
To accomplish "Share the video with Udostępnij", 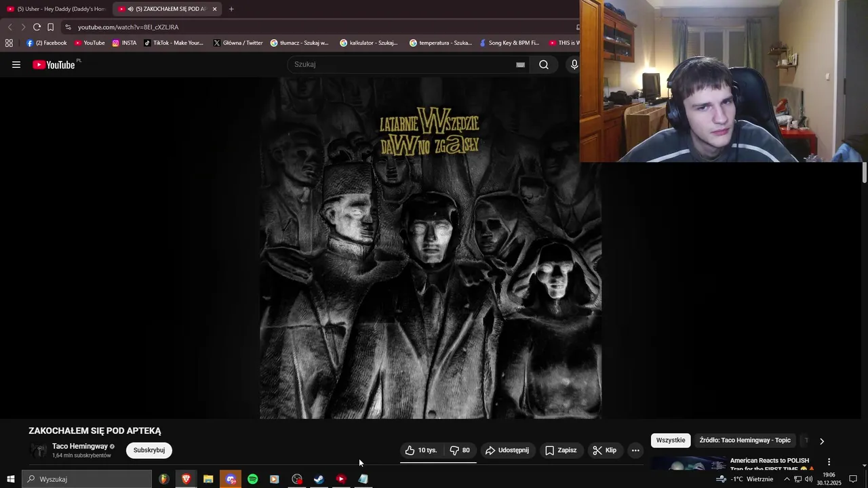I will [x=507, y=450].
